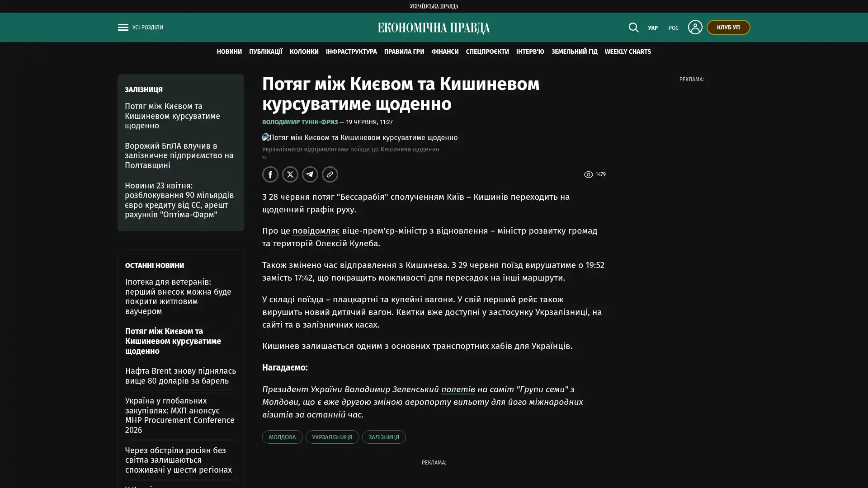
Task: Open the ІНФРАСТРУКТУРА section
Action: coord(351,52)
